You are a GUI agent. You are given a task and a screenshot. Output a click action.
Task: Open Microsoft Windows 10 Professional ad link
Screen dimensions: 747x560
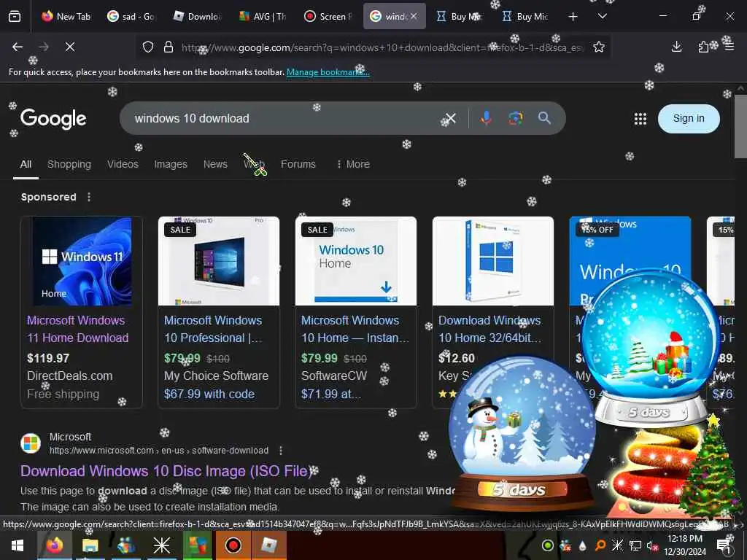click(x=213, y=329)
